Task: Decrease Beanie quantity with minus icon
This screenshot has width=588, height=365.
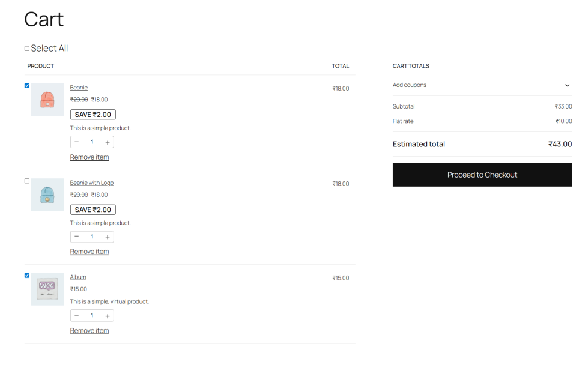Action: click(x=77, y=142)
